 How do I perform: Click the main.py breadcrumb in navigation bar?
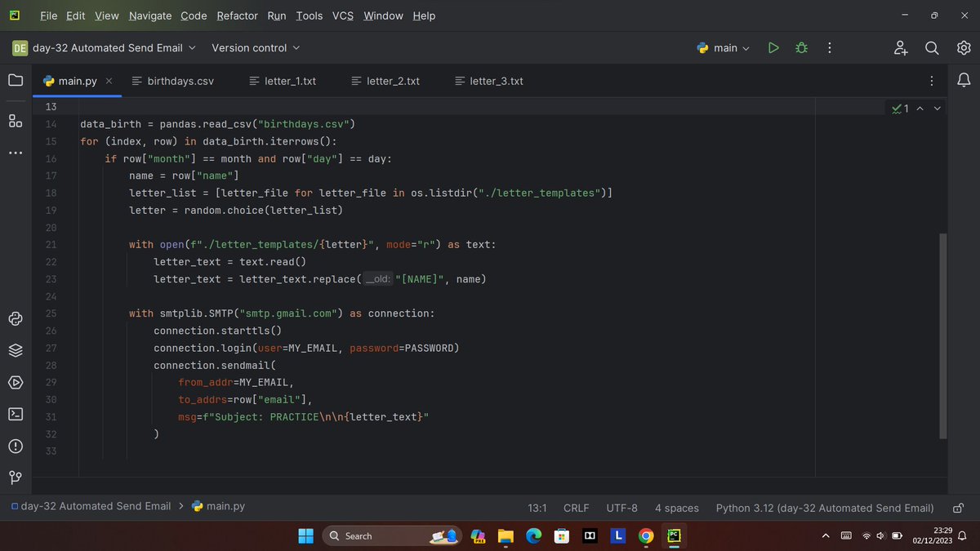pyautogui.click(x=218, y=506)
